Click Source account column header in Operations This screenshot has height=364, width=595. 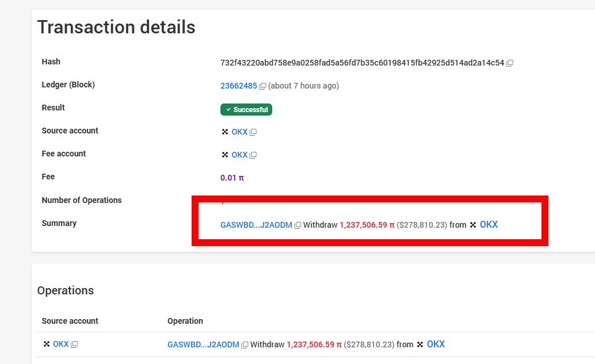[70, 321]
